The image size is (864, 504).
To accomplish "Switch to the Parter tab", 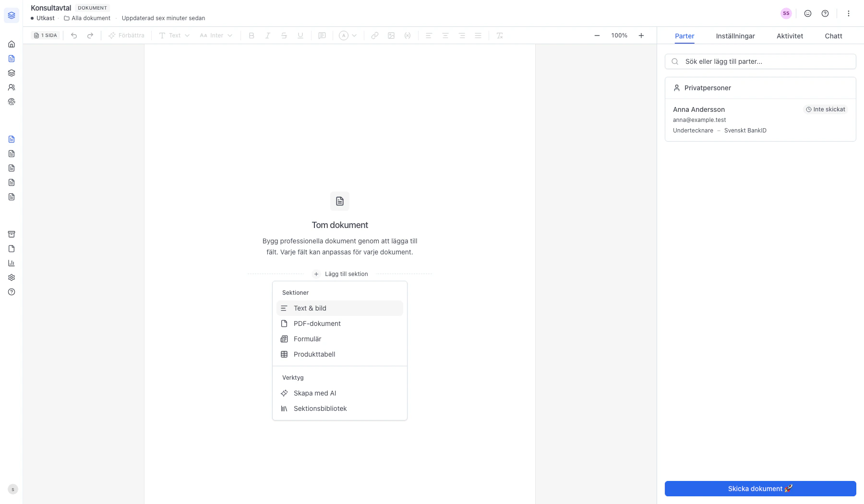I will (x=684, y=36).
